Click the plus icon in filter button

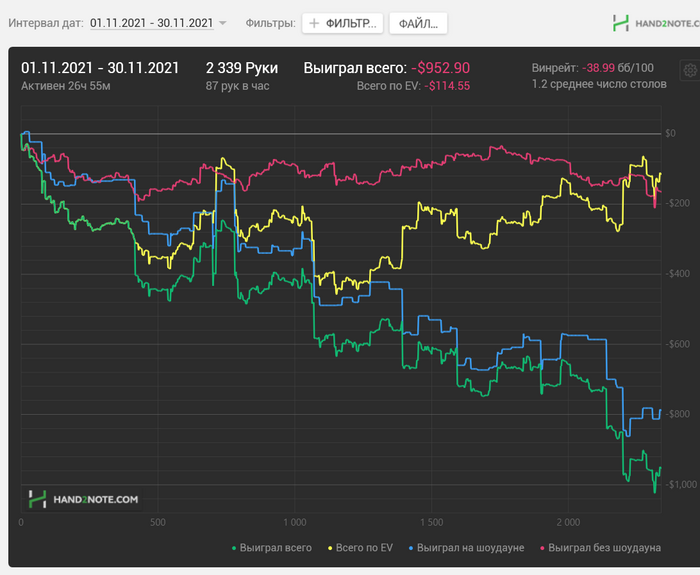pos(314,23)
